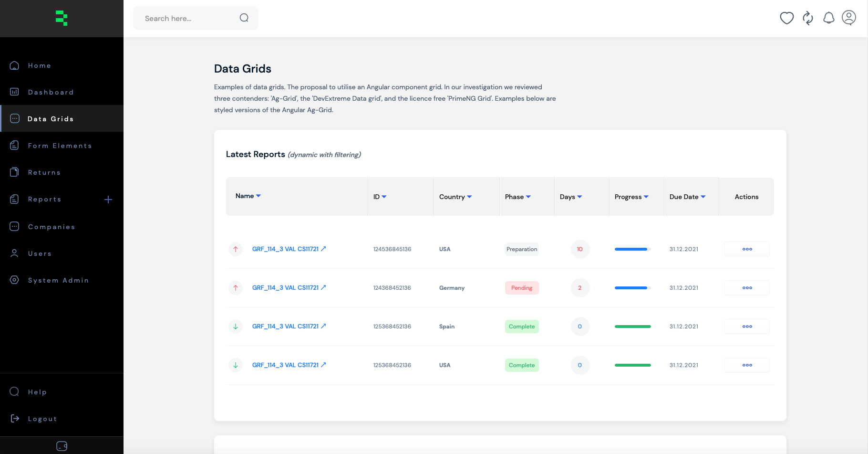
Task: Click the Preparation phase badge
Action: pyautogui.click(x=522, y=249)
